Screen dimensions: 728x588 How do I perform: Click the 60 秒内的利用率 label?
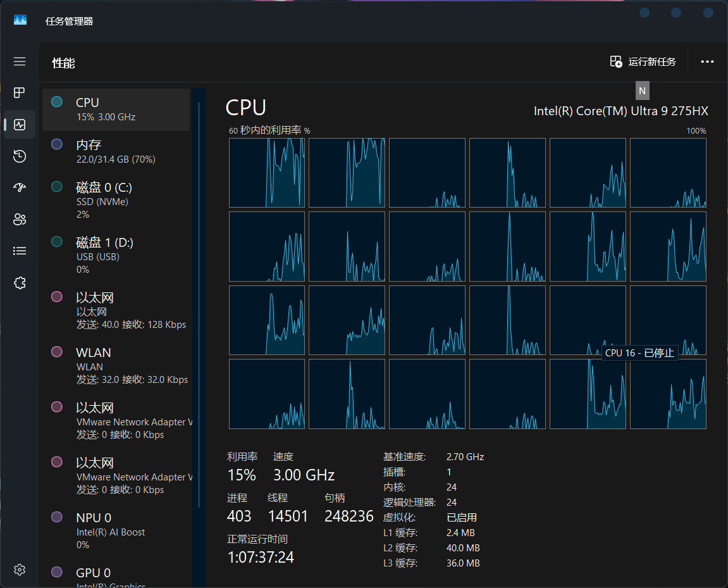269,130
